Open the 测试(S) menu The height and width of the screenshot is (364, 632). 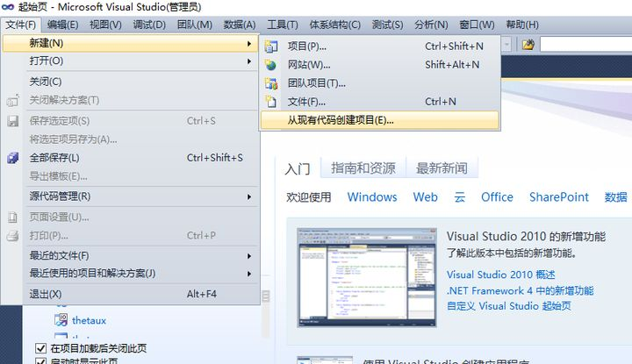387,25
